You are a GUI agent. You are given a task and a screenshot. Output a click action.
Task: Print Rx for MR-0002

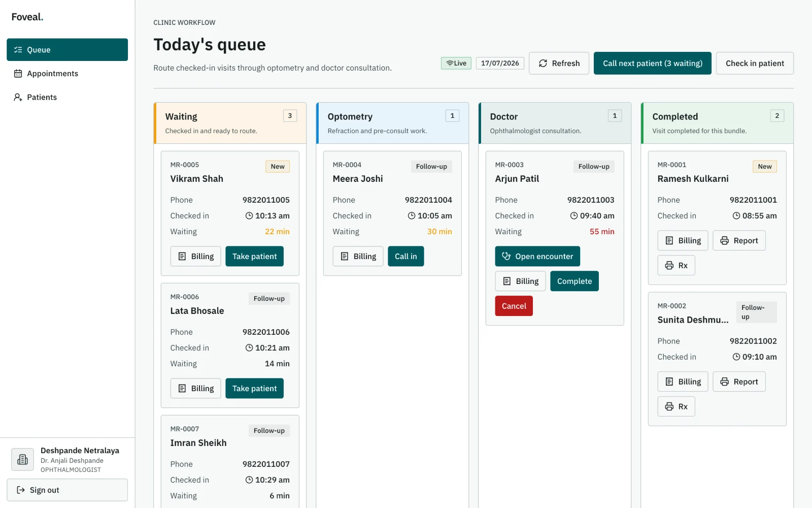click(x=676, y=407)
